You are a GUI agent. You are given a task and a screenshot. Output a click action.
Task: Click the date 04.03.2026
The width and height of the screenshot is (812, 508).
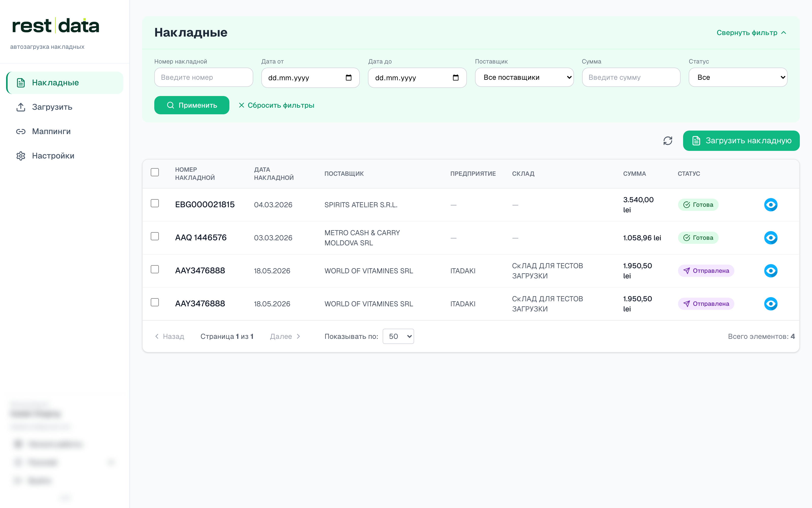click(x=273, y=205)
